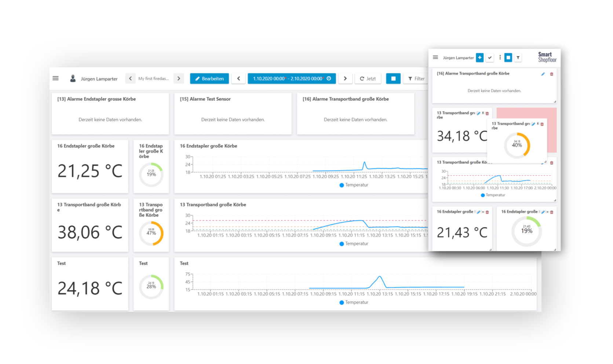613x364 pixels.
Task: Delete the 13 Transportband chart widget in mobile panel
Action: [x=551, y=163]
